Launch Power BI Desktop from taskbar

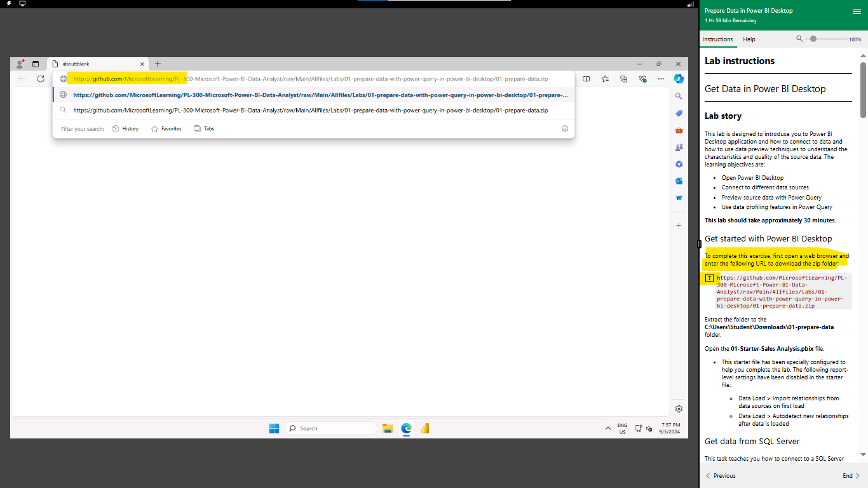click(x=424, y=428)
